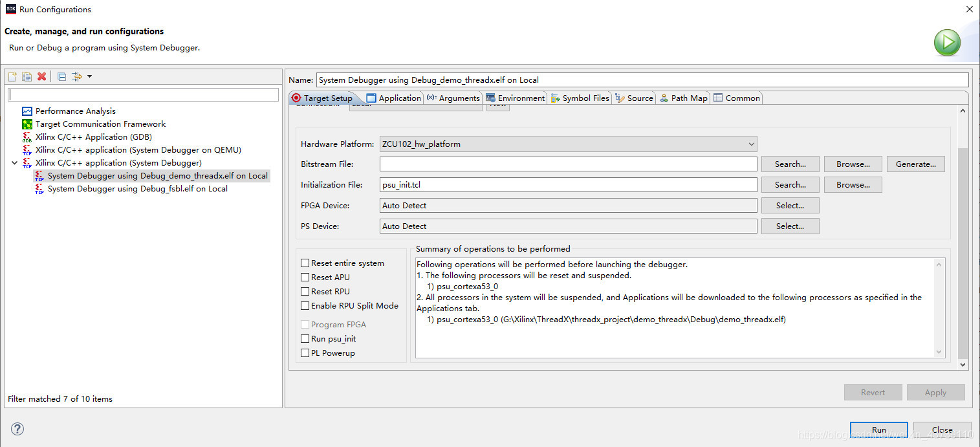Image resolution: width=980 pixels, height=447 pixels.
Task: Click the PS Device Auto Detect field
Action: (x=568, y=226)
